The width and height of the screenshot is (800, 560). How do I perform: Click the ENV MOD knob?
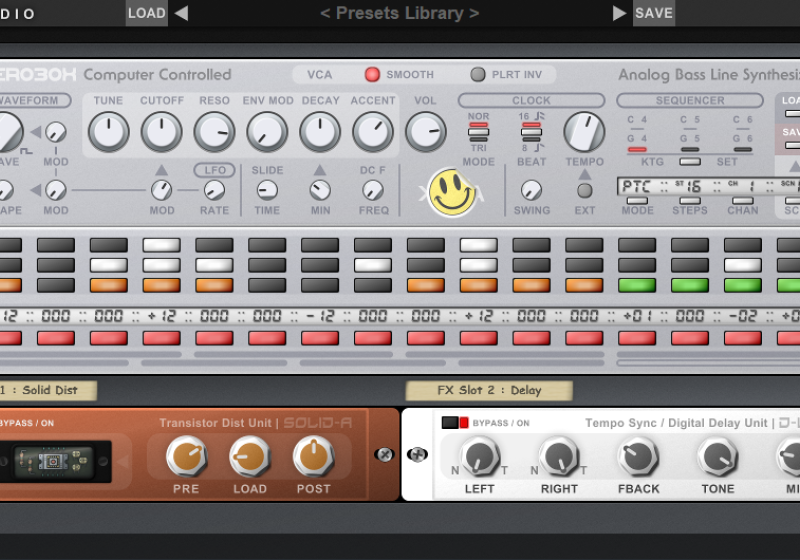click(x=267, y=132)
